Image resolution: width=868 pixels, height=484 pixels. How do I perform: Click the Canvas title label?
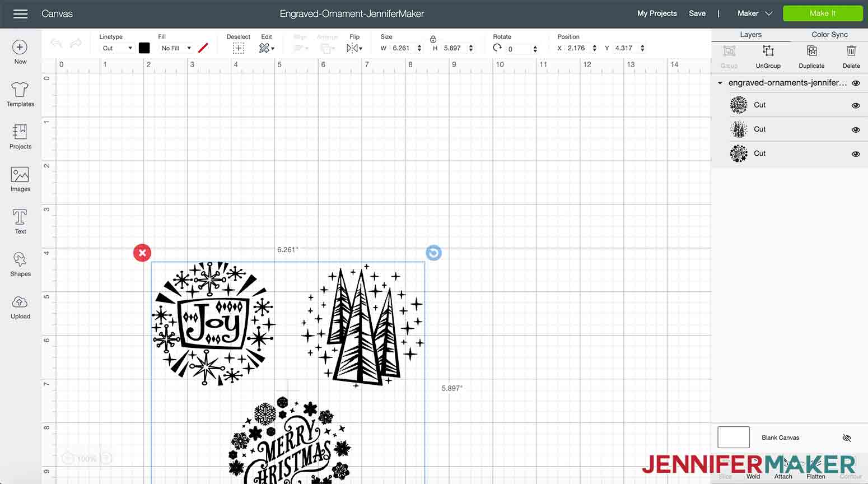(x=57, y=13)
